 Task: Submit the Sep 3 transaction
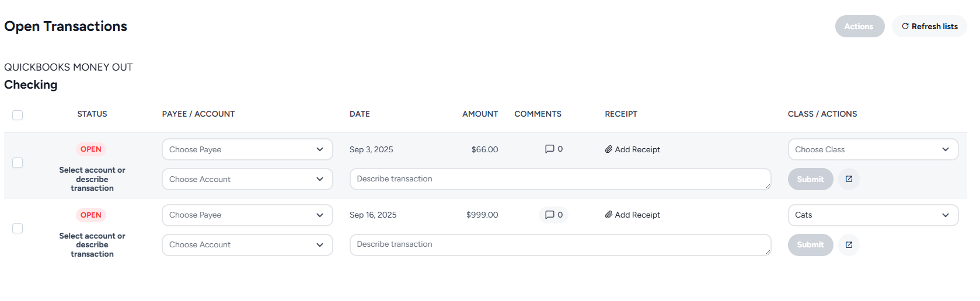coord(810,179)
